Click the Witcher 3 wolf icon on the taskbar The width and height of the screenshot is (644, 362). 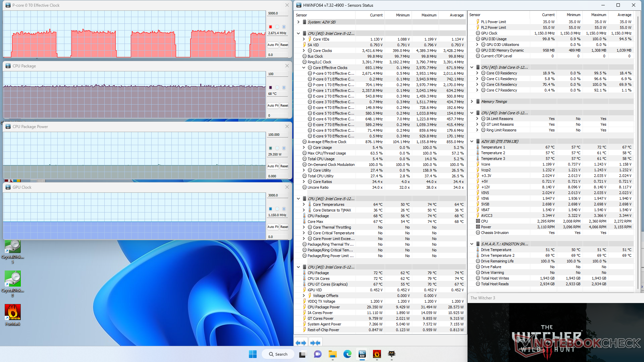pos(391,354)
